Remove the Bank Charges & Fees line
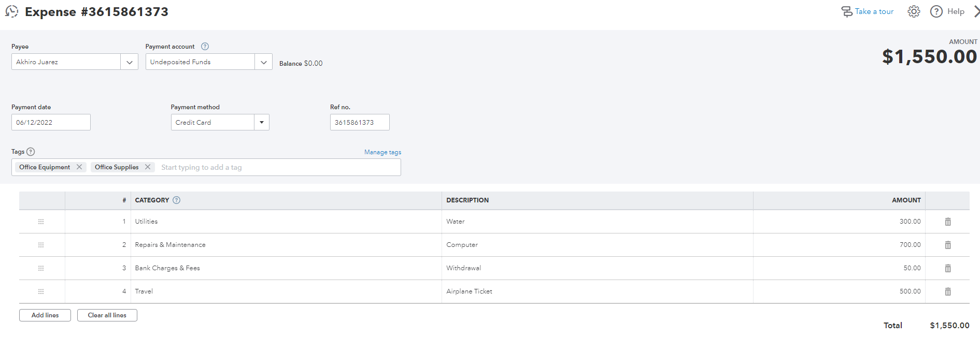The width and height of the screenshot is (980, 337). (947, 268)
